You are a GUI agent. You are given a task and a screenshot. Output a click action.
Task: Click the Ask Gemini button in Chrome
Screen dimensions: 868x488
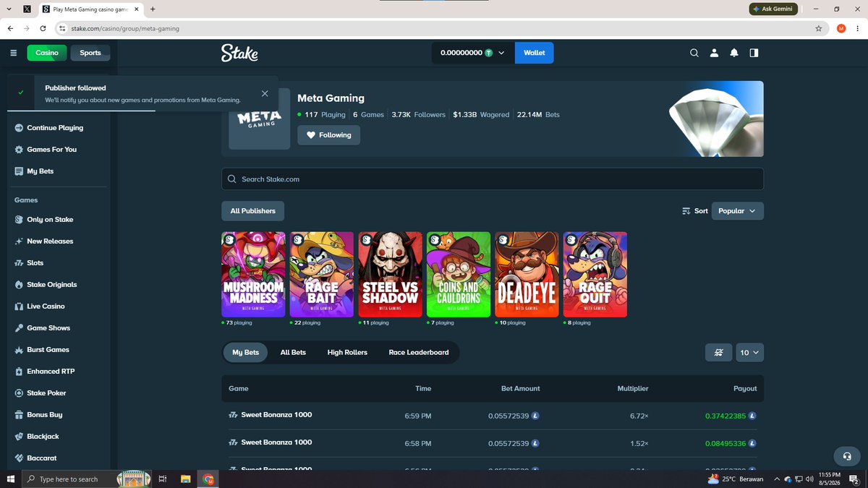(x=773, y=9)
